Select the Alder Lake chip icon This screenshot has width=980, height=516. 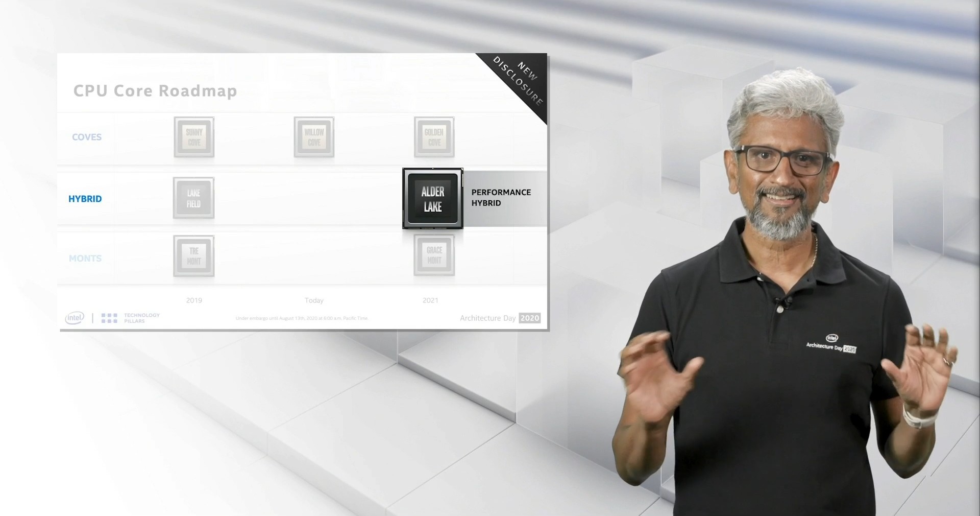pyautogui.click(x=433, y=198)
